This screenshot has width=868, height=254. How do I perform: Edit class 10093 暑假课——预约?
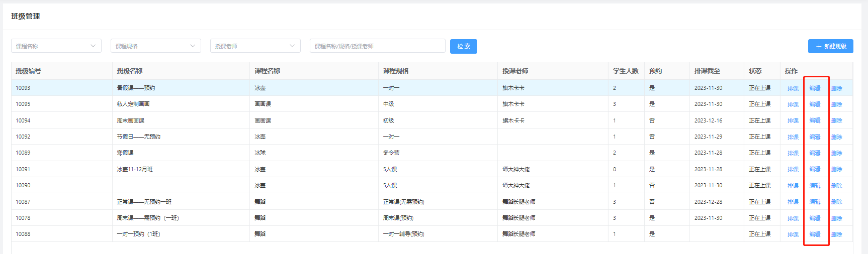coord(815,88)
